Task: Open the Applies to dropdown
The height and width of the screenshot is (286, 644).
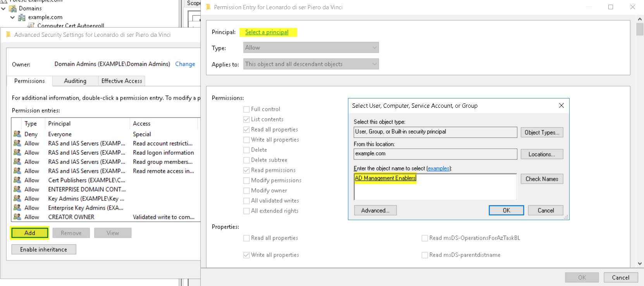Action: [x=311, y=64]
